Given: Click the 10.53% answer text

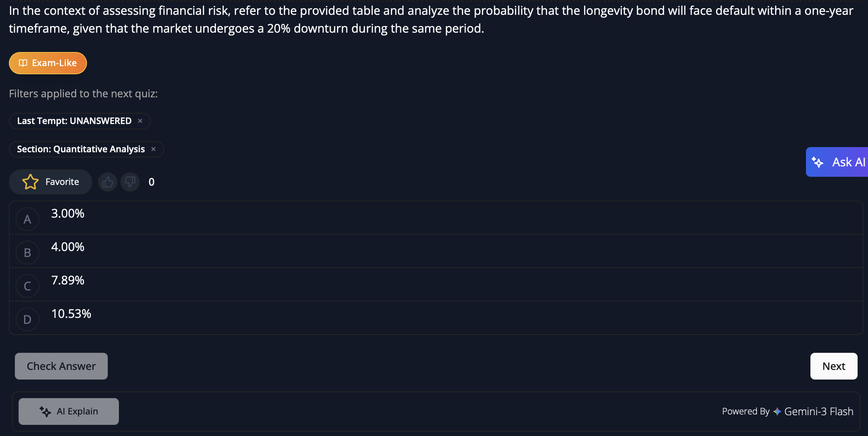Looking at the screenshot, I should tap(71, 314).
